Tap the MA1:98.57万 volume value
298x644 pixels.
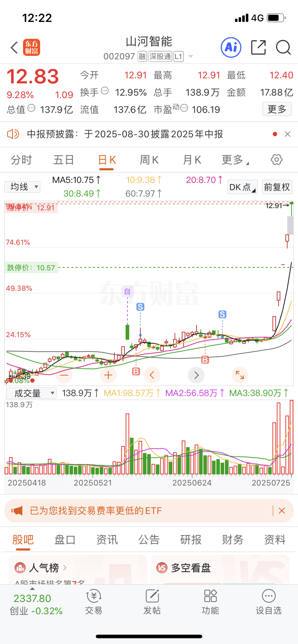(132, 393)
